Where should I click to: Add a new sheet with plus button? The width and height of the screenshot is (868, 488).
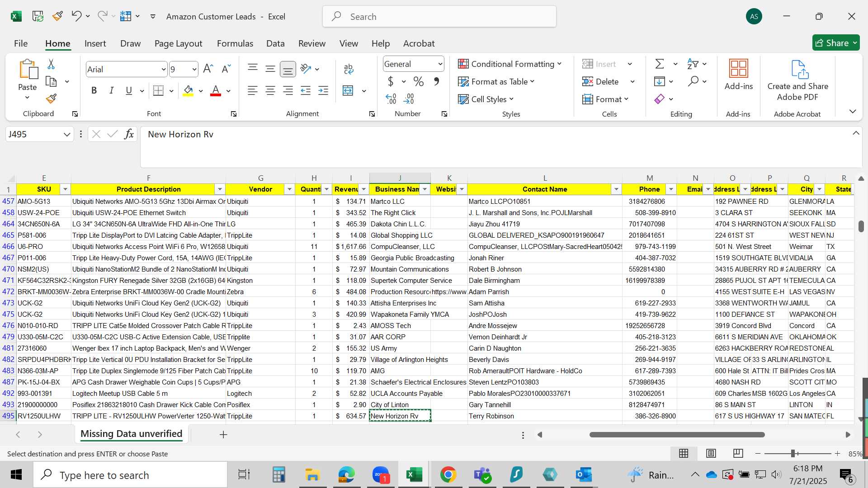click(223, 434)
